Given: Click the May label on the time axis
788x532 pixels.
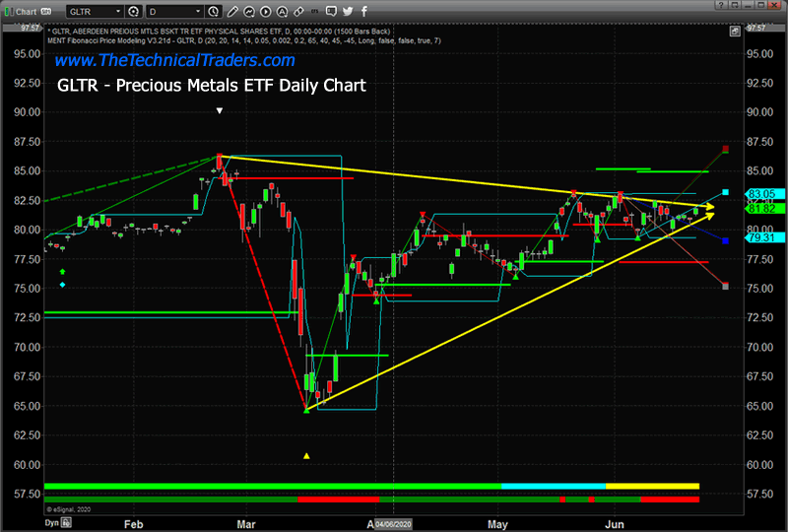Looking at the screenshot, I should [x=497, y=524].
